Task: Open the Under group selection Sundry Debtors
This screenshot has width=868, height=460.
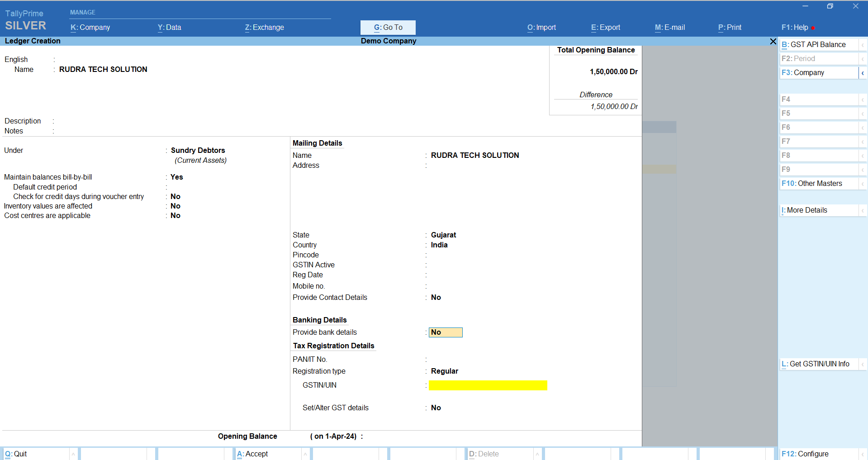Action: pyautogui.click(x=198, y=151)
